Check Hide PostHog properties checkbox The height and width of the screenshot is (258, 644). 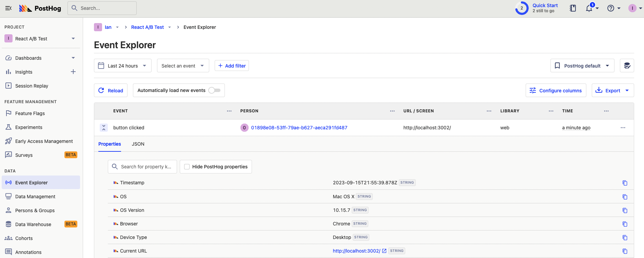click(x=187, y=167)
